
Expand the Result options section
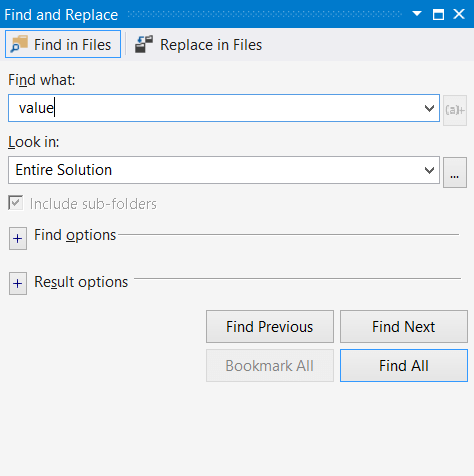(18, 284)
